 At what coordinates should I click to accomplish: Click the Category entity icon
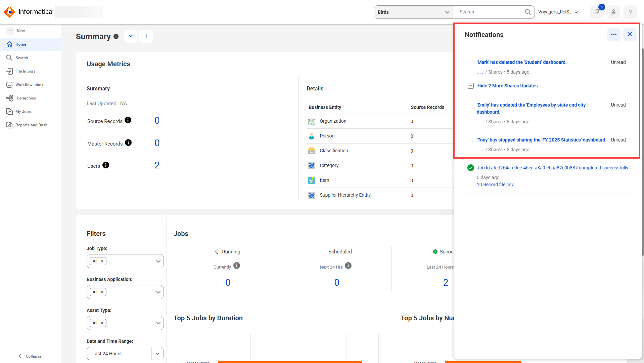coord(312,166)
